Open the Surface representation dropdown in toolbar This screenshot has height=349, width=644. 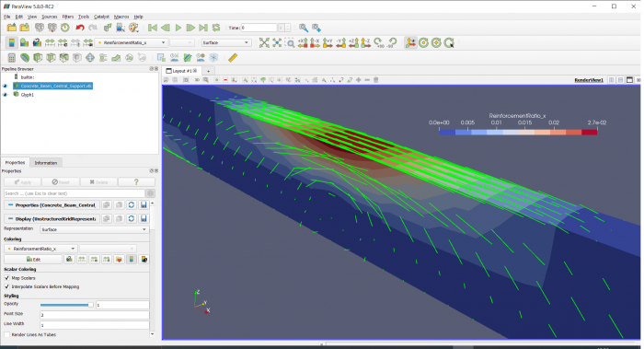[225, 42]
